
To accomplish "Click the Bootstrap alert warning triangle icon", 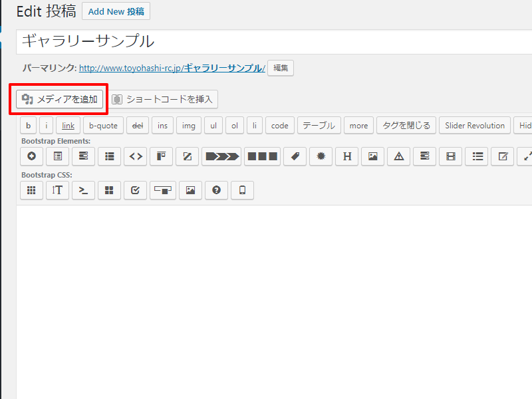I will pos(398,156).
